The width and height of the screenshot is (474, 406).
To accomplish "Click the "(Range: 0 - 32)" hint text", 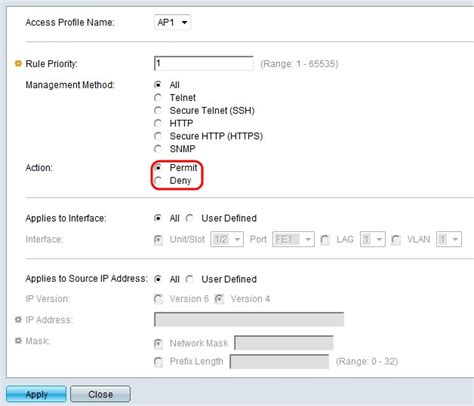I will [x=367, y=362].
